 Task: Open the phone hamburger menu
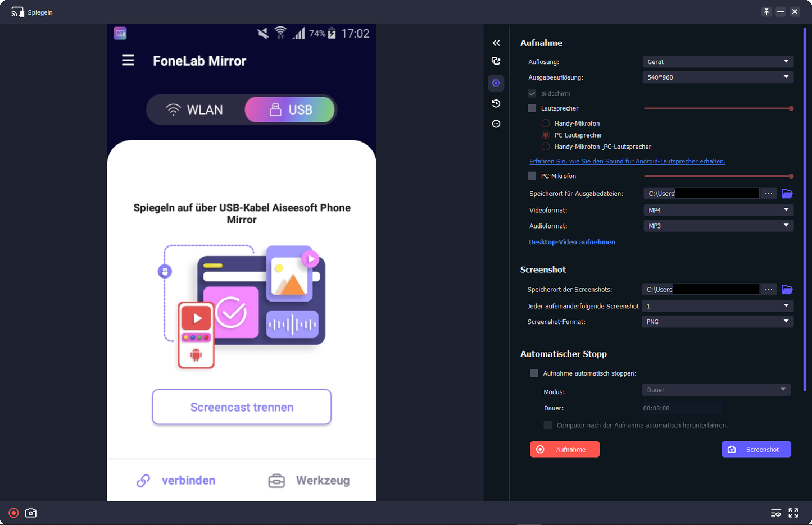click(x=128, y=60)
